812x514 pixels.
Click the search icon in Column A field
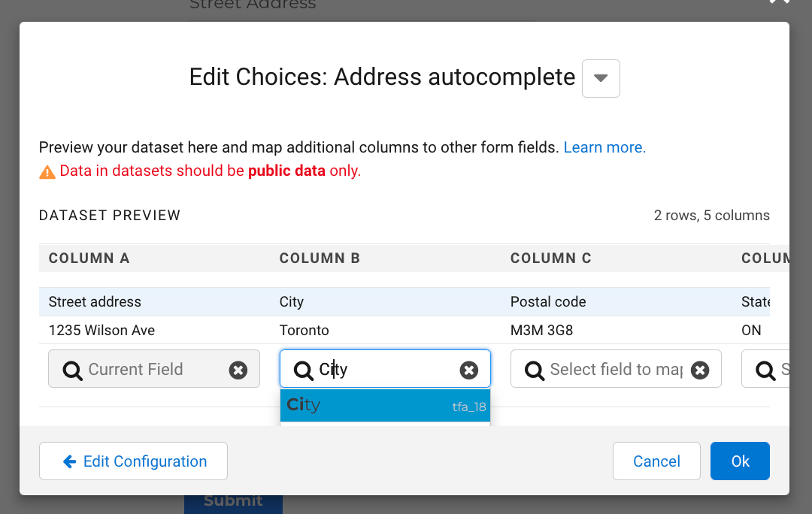72,370
